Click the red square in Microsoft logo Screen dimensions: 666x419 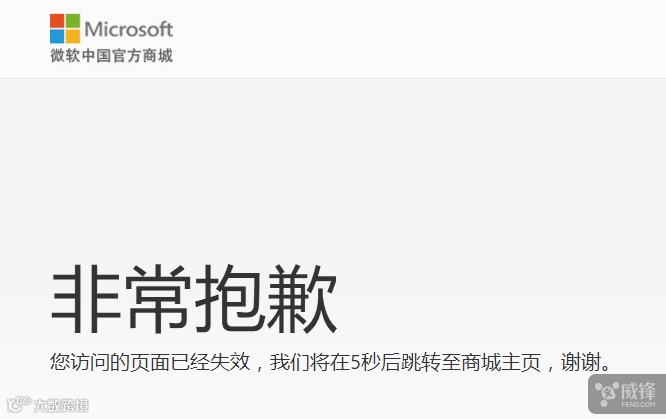pos(57,21)
